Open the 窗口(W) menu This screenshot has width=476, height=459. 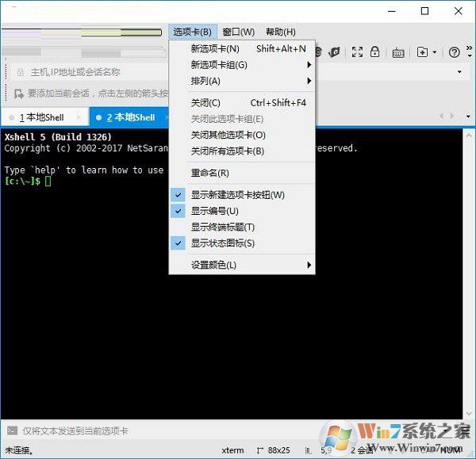(238, 32)
